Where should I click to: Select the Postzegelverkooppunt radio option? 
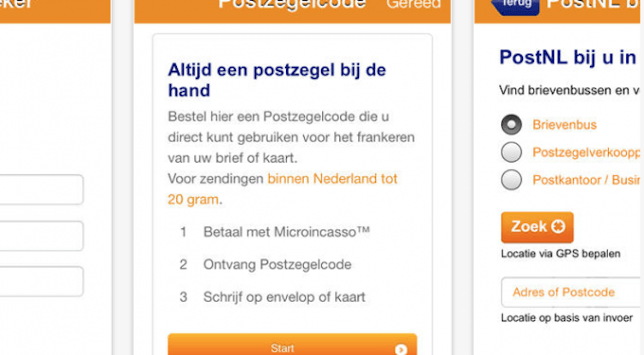[x=512, y=153]
